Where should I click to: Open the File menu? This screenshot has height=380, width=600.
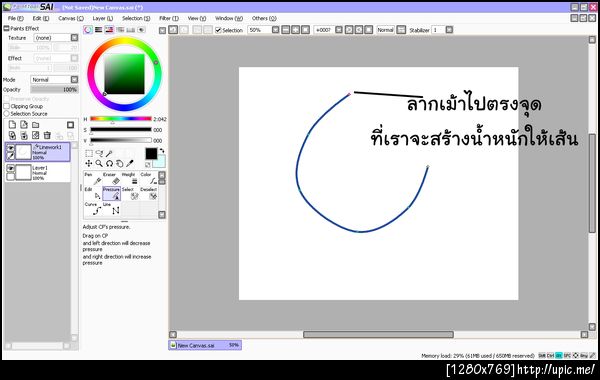(x=16, y=18)
